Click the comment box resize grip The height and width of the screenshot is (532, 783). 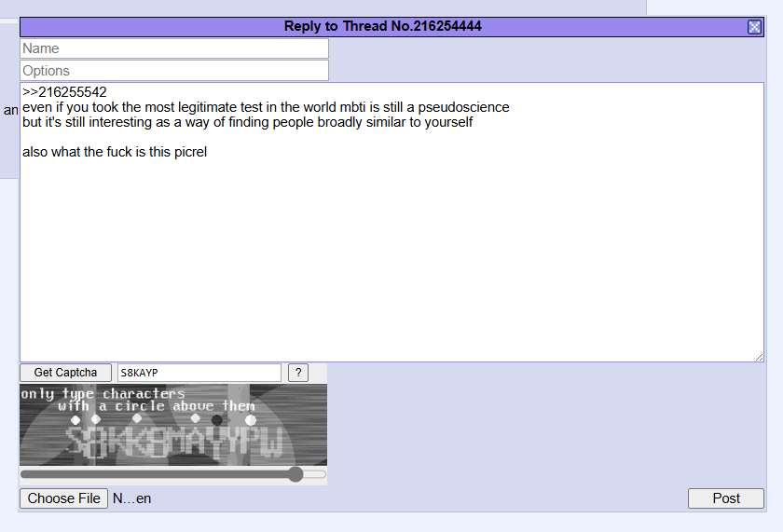tap(759, 357)
